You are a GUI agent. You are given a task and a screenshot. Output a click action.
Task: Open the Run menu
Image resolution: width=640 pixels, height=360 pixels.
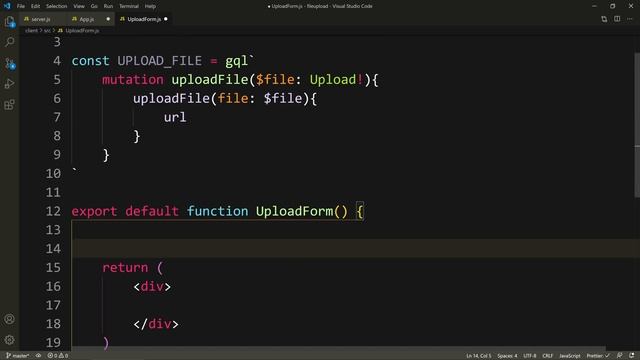(x=108, y=6)
